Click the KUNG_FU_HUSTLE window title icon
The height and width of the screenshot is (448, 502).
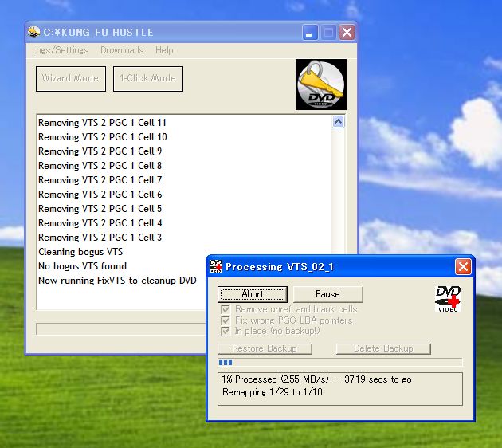(33, 32)
